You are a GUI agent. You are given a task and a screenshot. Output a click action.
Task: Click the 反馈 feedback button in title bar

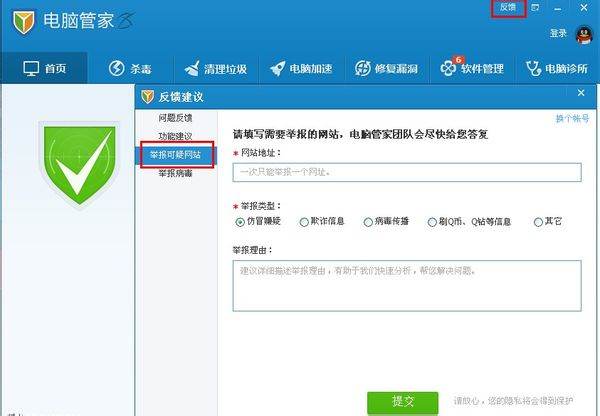(508, 8)
